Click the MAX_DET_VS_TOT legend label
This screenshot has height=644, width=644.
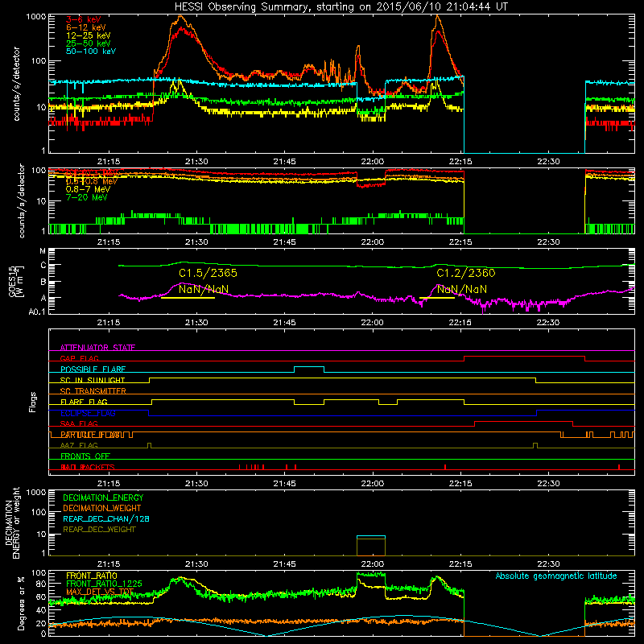pyautogui.click(x=100, y=592)
